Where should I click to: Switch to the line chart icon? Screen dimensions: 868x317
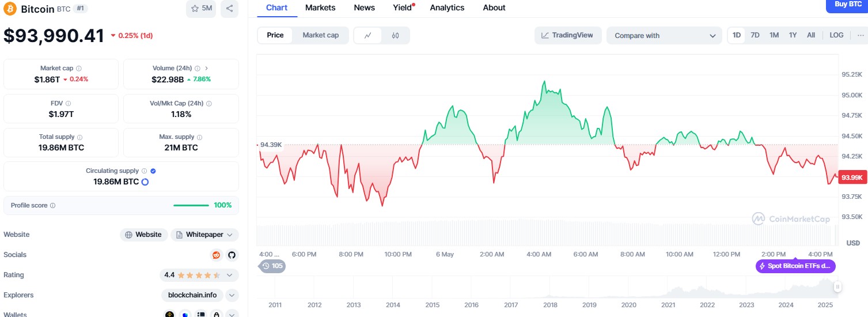pyautogui.click(x=368, y=35)
